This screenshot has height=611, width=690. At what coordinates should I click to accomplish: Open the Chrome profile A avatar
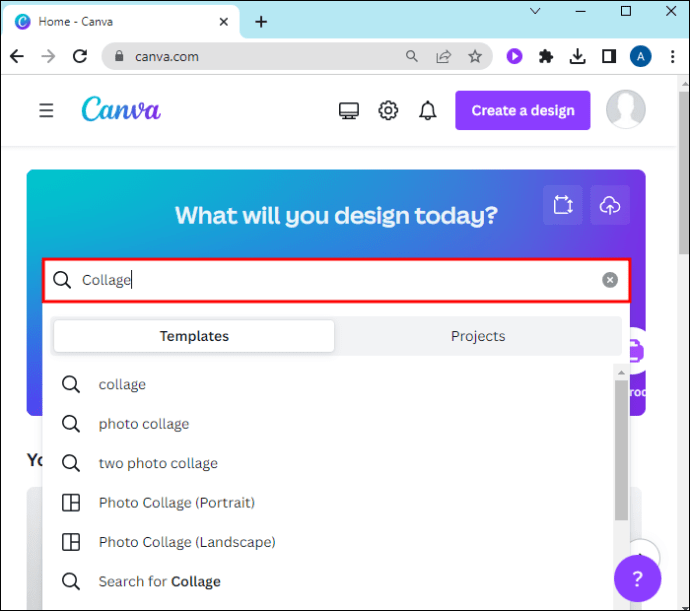coord(641,56)
